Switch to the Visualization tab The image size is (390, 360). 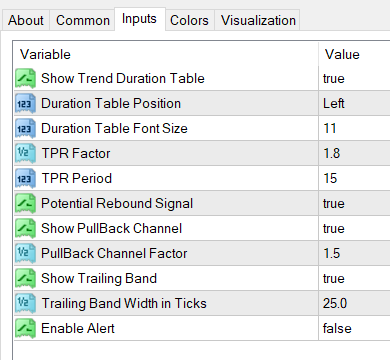click(258, 20)
